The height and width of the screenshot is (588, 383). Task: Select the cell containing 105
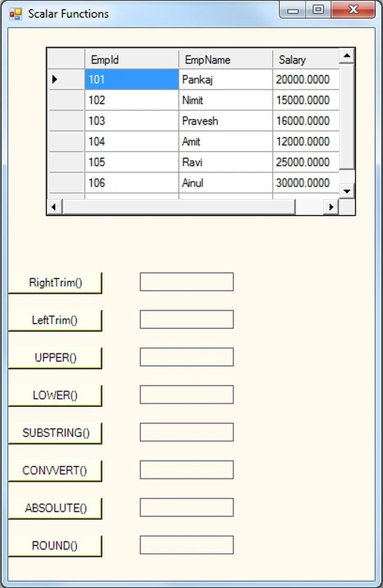(132, 162)
